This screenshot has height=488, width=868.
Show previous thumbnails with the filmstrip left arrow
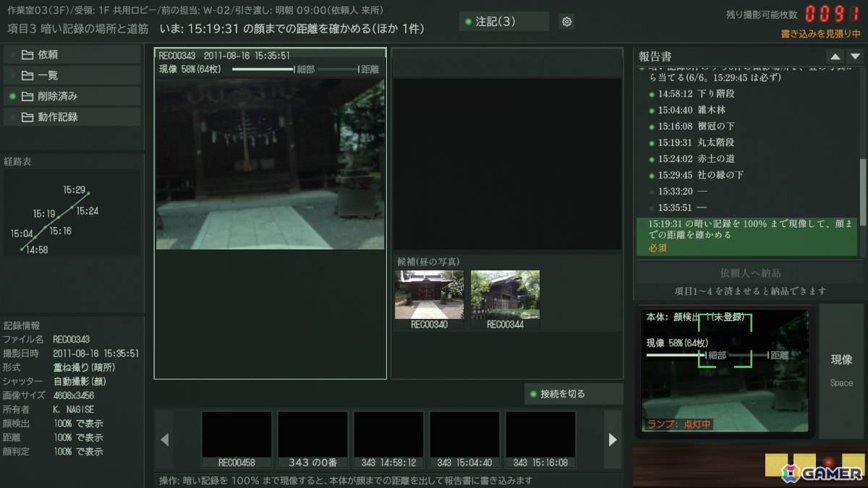point(164,439)
